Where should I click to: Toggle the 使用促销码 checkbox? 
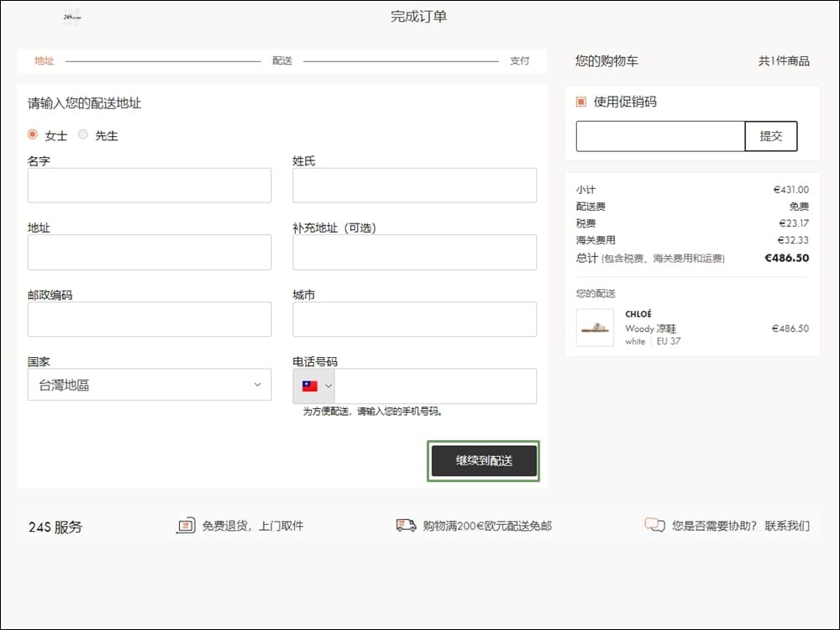(580, 102)
